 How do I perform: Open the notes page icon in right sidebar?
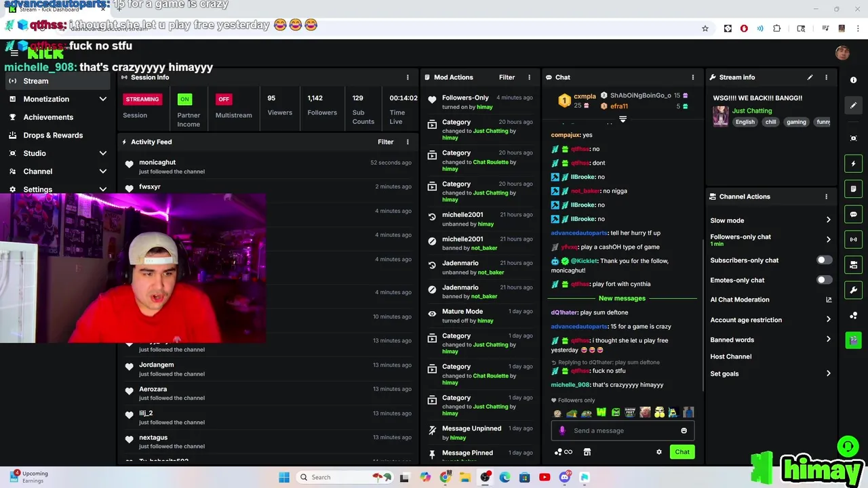(853, 189)
